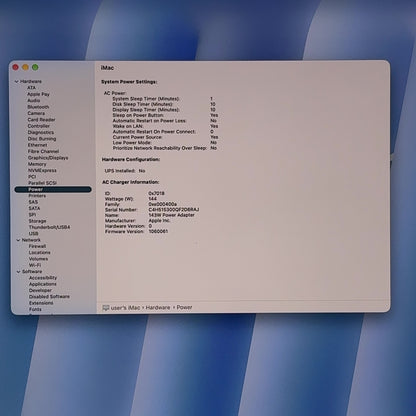Click the charger ID value 0x7018
The image size is (416, 416).
pos(156,193)
